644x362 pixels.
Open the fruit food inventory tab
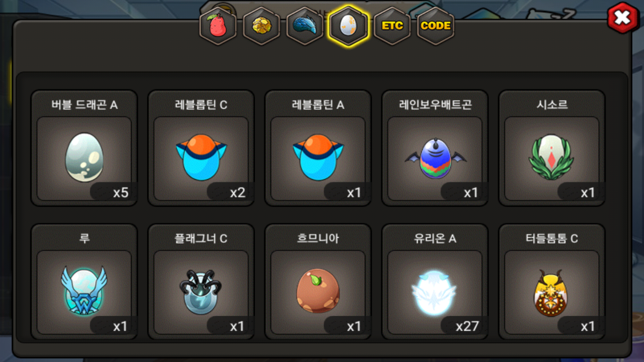[218, 26]
